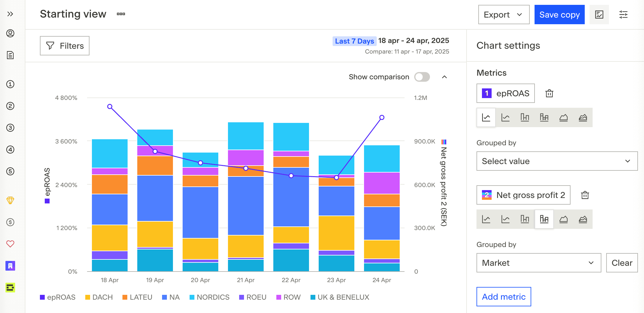This screenshot has width=644, height=313.
Task: Click the diamond icon in sidebar
Action: point(10,200)
